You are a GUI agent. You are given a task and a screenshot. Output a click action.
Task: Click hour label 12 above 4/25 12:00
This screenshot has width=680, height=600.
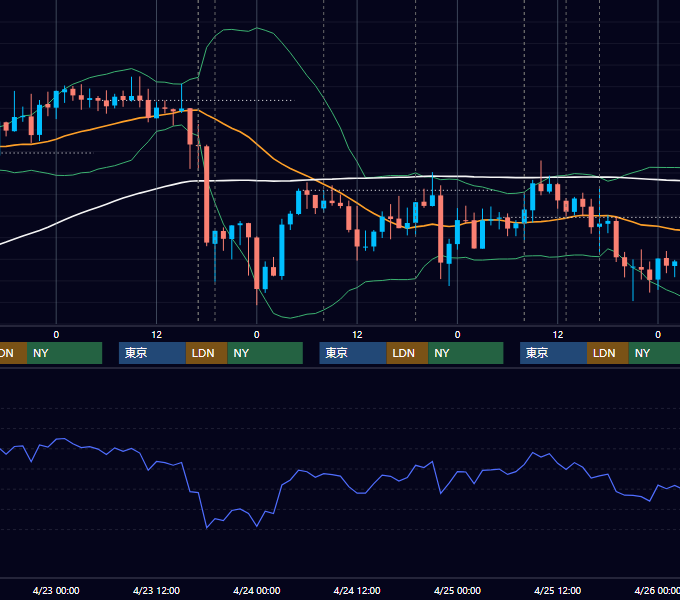pyautogui.click(x=558, y=335)
